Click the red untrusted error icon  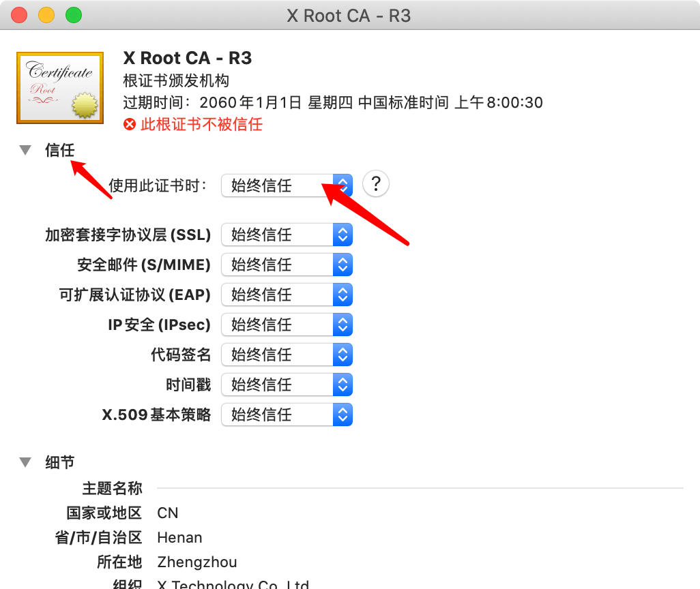130,125
